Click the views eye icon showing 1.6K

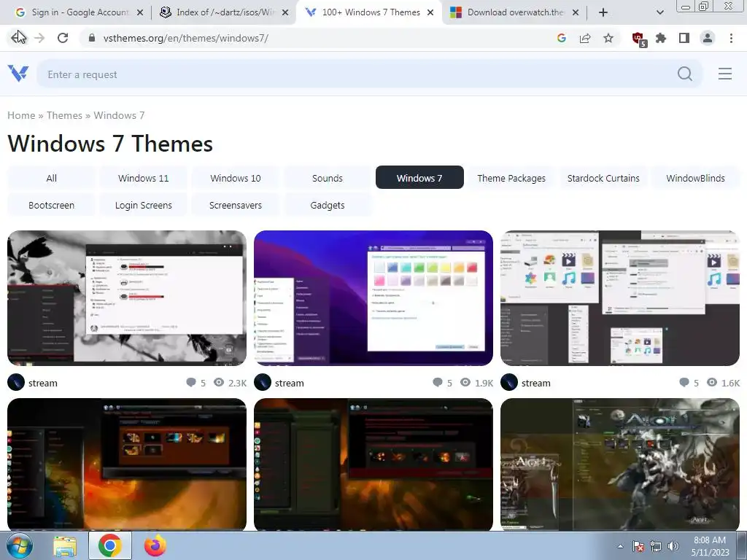(x=712, y=382)
